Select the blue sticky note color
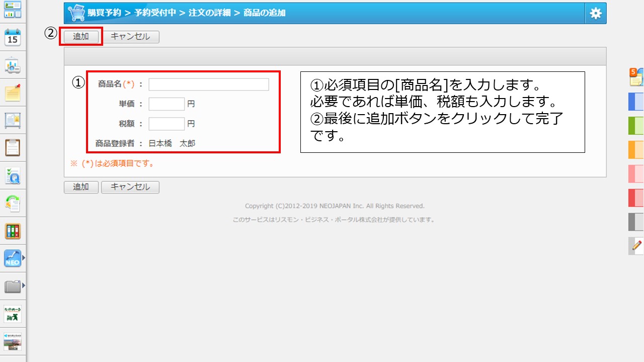Image resolution: width=644 pixels, height=362 pixels. point(636,102)
